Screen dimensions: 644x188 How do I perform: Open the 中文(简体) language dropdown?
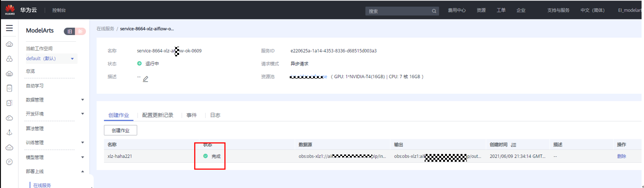pyautogui.click(x=592, y=10)
